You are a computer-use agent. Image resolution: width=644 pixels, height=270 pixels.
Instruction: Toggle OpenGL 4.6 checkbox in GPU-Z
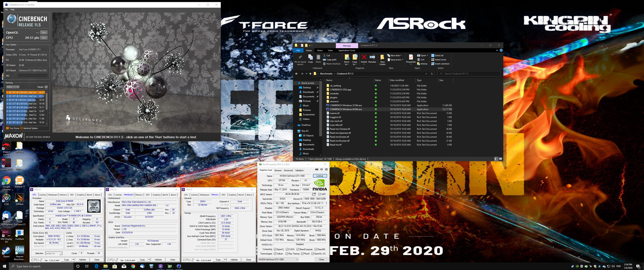pos(312,254)
